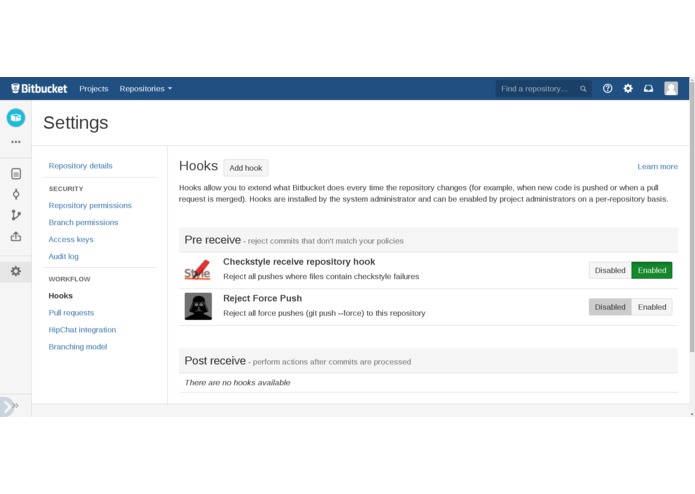Click the Post receive section heading

point(215,361)
